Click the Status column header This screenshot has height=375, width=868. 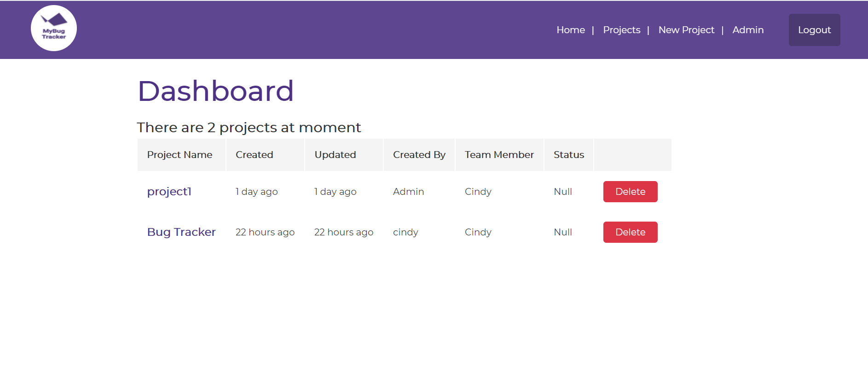[x=568, y=155]
